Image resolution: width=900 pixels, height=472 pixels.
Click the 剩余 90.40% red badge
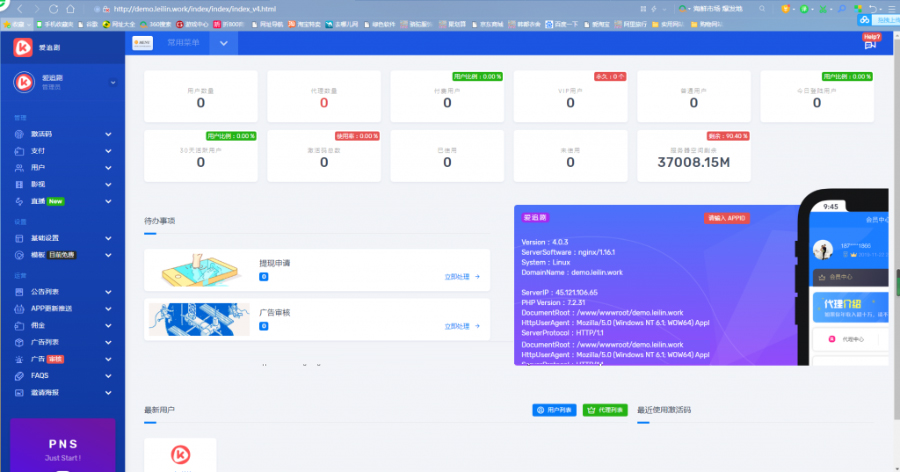(x=728, y=136)
